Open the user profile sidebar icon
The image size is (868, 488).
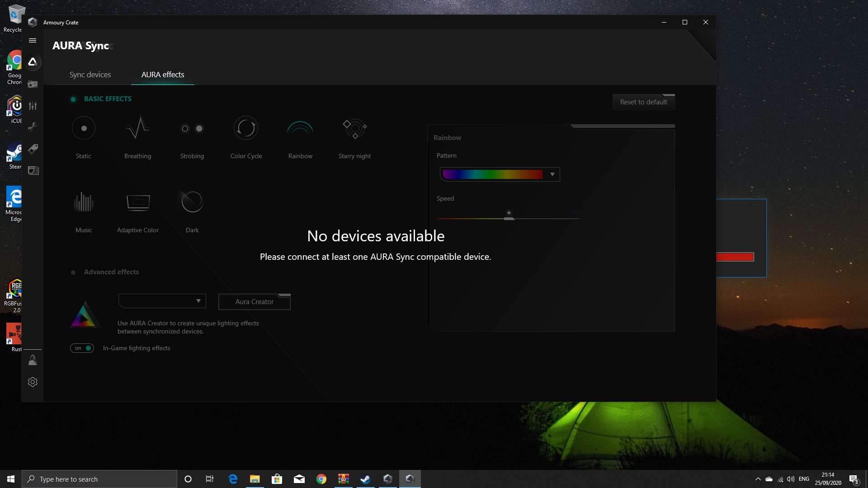[33, 360]
